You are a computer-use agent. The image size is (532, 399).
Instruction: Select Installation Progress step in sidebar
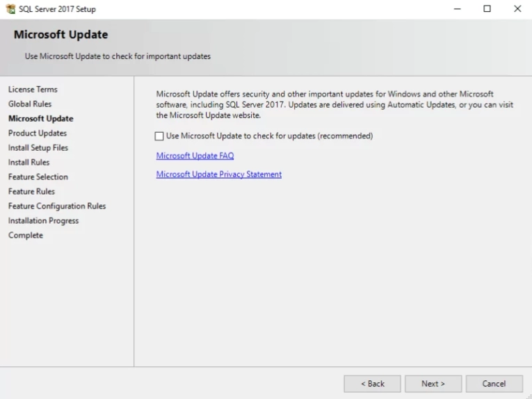tap(43, 221)
